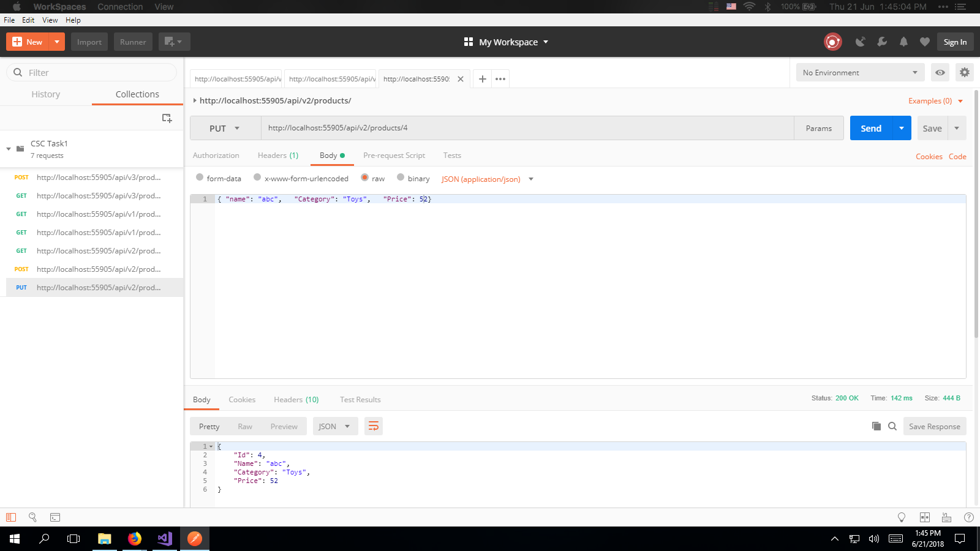980x551 pixels.
Task: Click the request URL input field
Action: click(x=527, y=128)
